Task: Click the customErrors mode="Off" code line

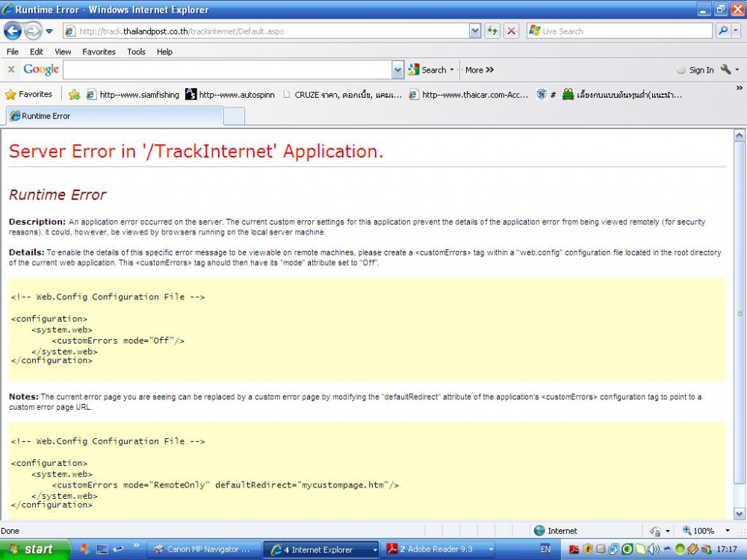Action: coord(118,340)
